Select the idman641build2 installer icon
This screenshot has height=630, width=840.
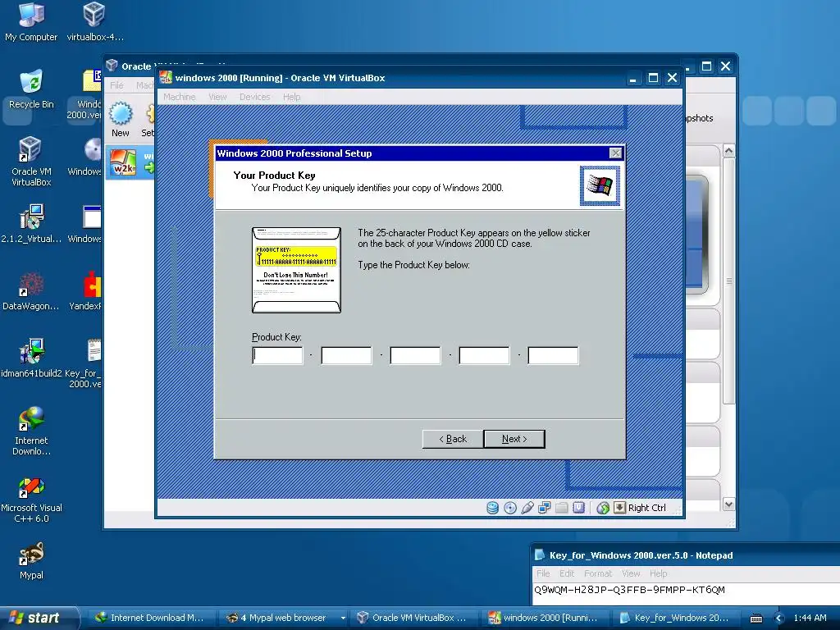pyautogui.click(x=31, y=358)
